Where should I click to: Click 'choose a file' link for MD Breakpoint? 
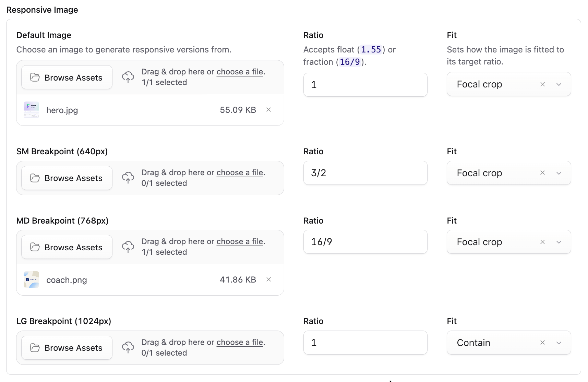tap(240, 241)
